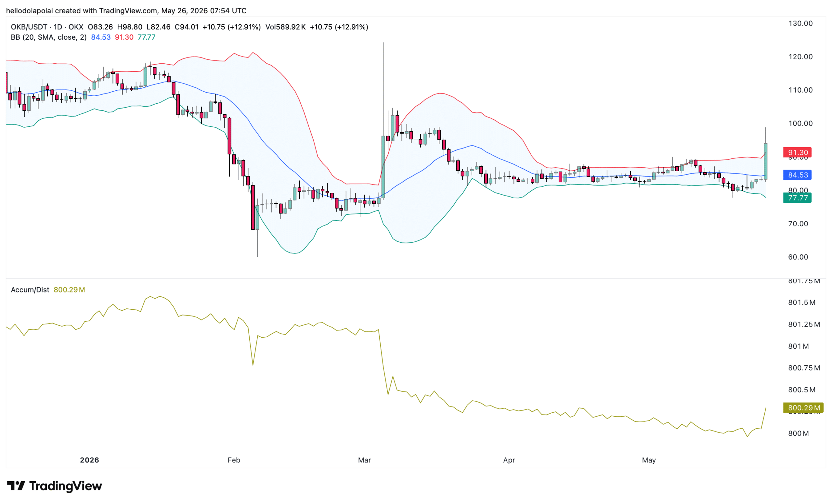Screen dimensions: 832x504
Task: Click the Accum/Dist 800.29 M legend value
Action: coord(69,290)
